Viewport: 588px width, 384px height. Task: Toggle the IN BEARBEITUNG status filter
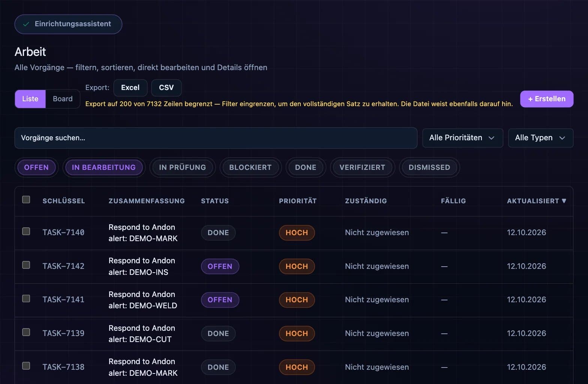click(103, 167)
